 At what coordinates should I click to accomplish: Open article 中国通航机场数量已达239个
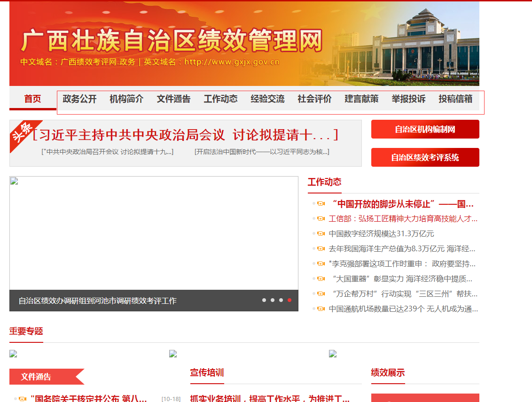403,309
